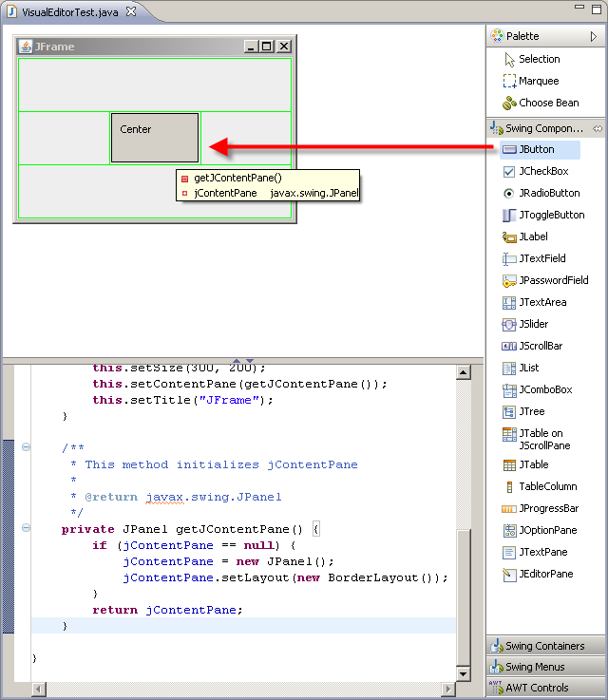This screenshot has width=608, height=700.
Task: Click the vertical scrollbar thumb in source
Action: (x=464, y=597)
